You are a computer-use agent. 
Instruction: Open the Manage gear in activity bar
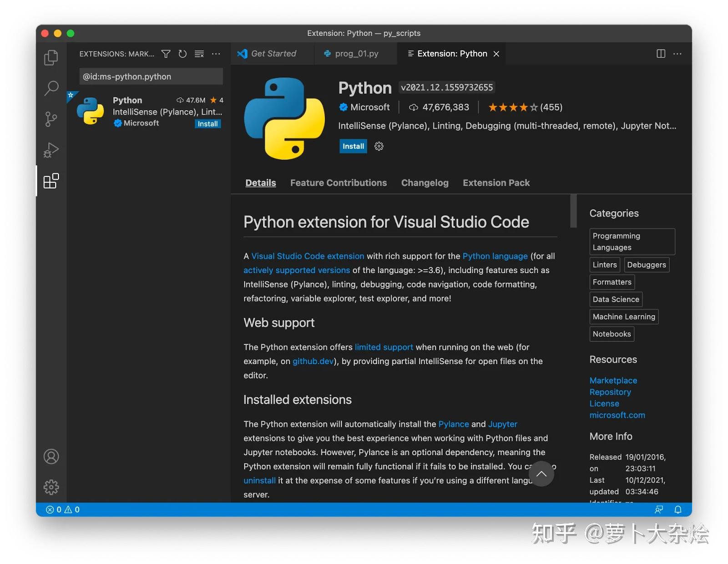pos(51,487)
